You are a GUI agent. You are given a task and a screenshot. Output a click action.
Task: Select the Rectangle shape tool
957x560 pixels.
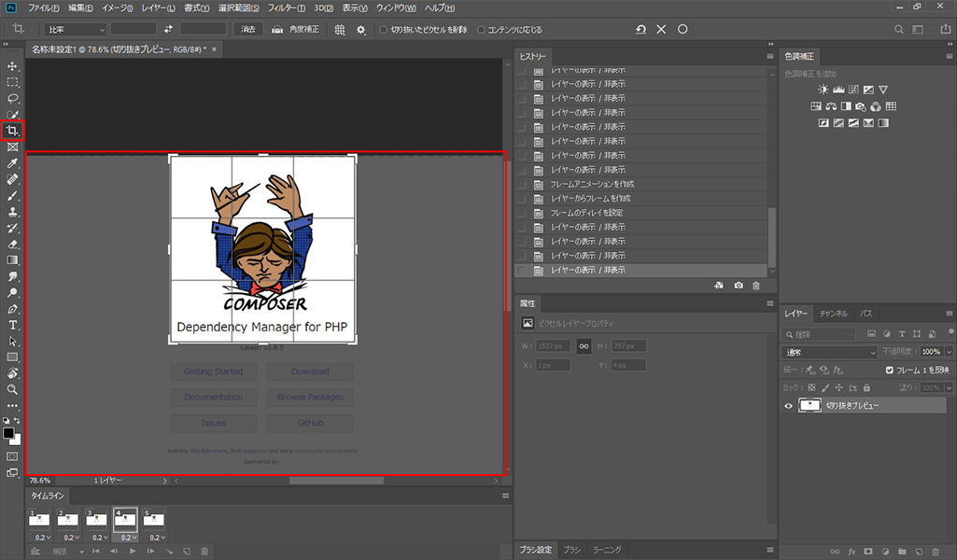point(12,357)
